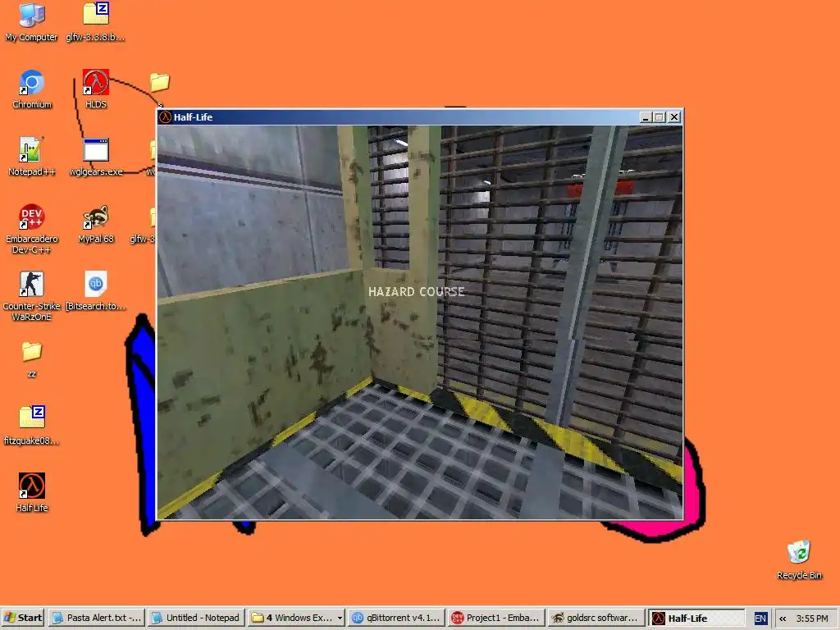
Task: Click the Half-Life window title bar
Action: 420,116
